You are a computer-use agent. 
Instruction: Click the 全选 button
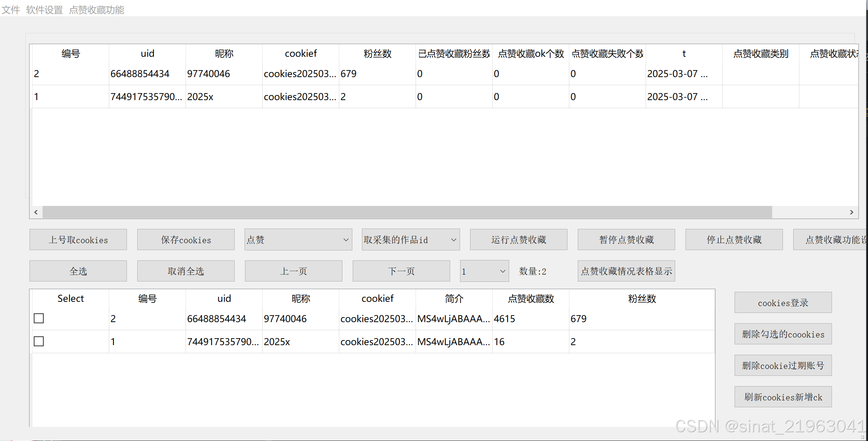78,271
